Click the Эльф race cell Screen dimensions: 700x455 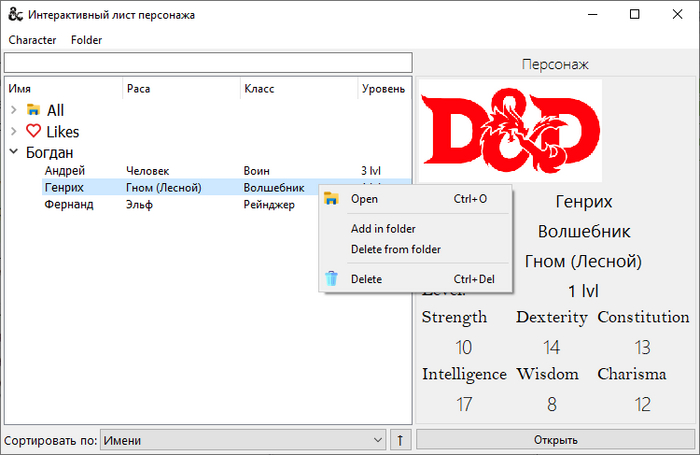[x=139, y=205]
